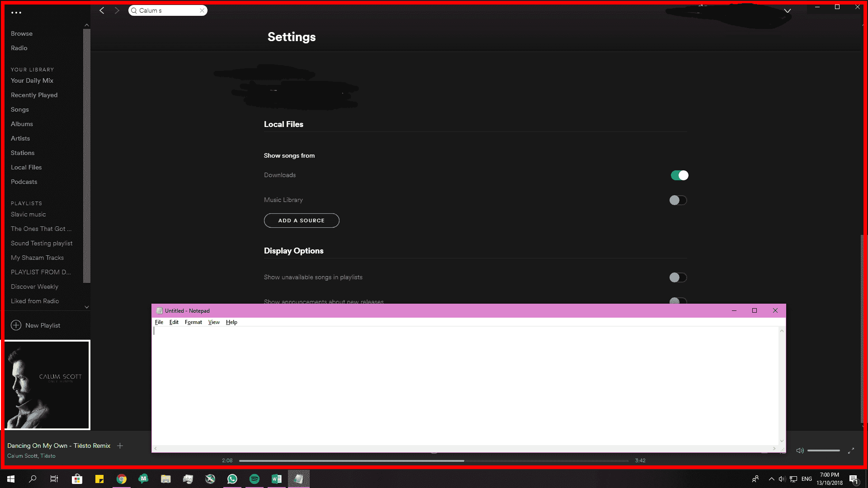The height and width of the screenshot is (488, 868).
Task: Open Local Files in the sidebar
Action: [26, 167]
